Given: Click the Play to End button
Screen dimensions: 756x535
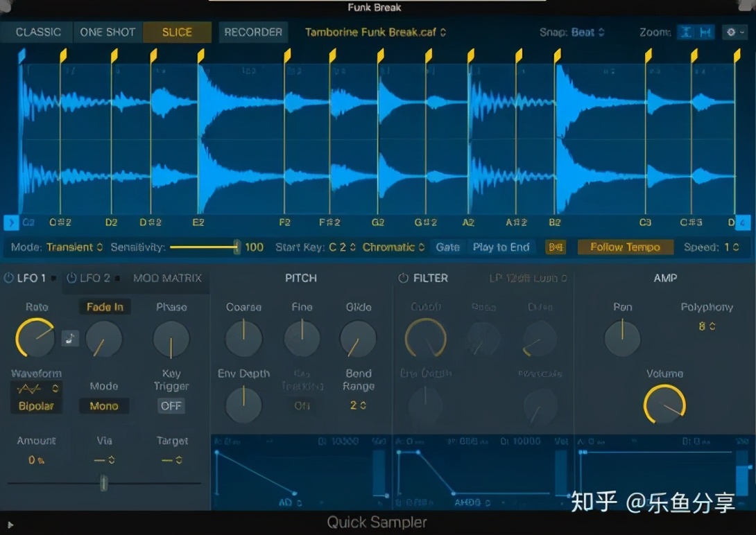Looking at the screenshot, I should pyautogui.click(x=501, y=247).
